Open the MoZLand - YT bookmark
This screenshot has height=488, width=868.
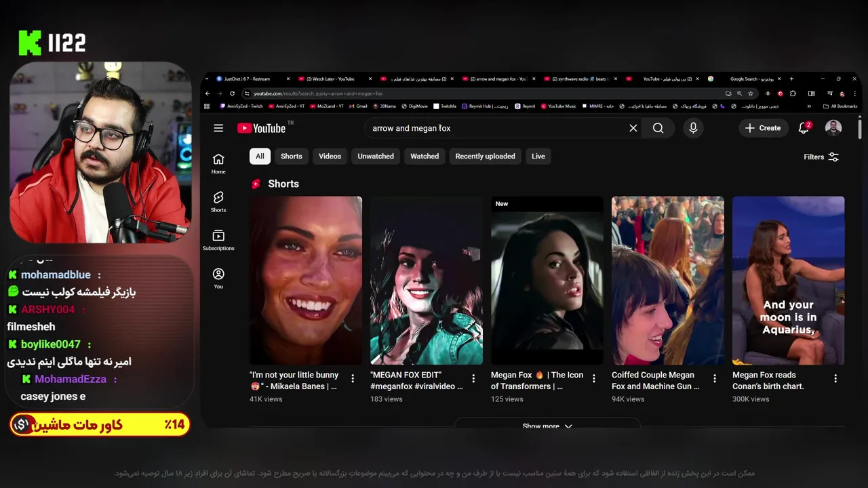click(x=328, y=106)
